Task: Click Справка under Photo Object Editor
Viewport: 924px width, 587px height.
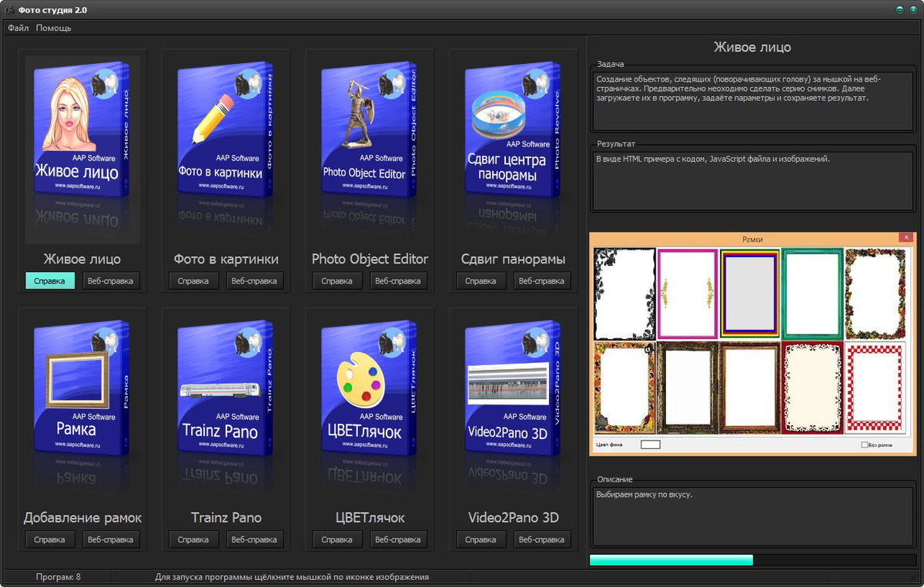Action: click(337, 281)
